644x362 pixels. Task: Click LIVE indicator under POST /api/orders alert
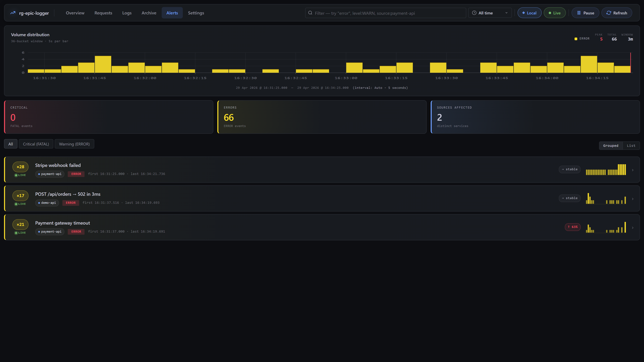(20, 204)
